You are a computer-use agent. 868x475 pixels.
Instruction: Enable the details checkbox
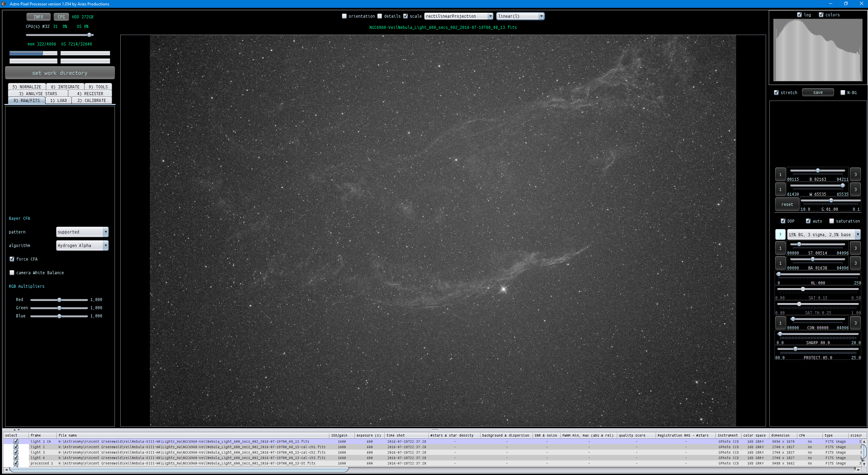tap(380, 16)
